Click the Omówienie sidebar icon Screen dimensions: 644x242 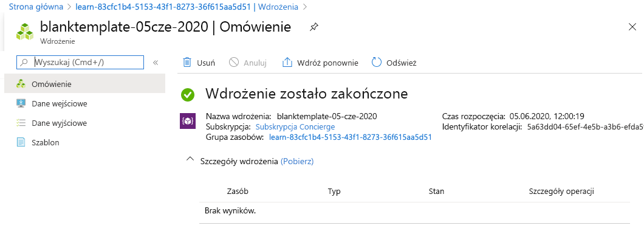[x=21, y=84]
